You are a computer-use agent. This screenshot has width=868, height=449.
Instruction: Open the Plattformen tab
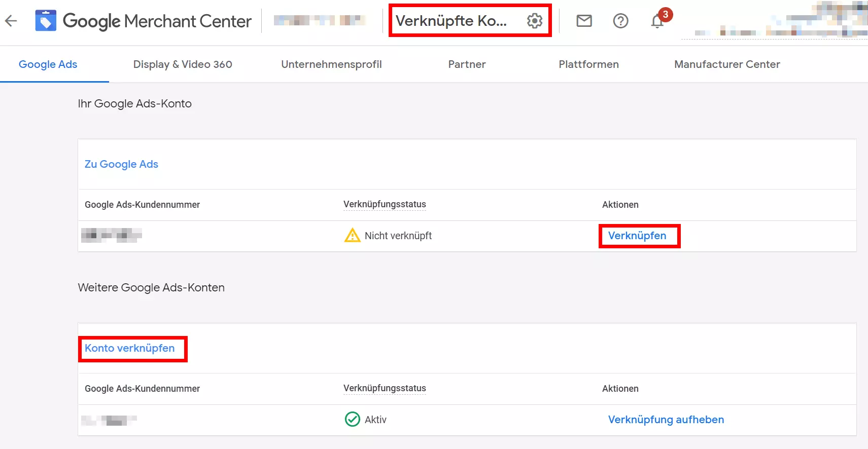(588, 64)
